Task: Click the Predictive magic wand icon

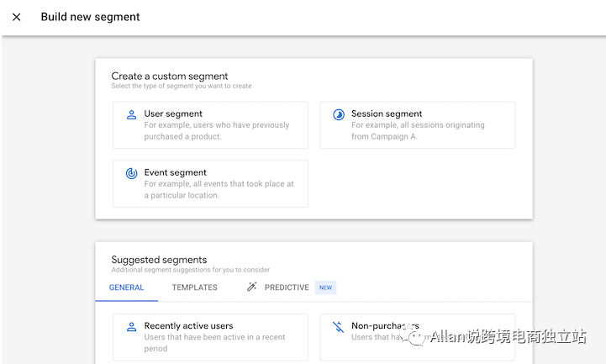Action: [x=251, y=288]
